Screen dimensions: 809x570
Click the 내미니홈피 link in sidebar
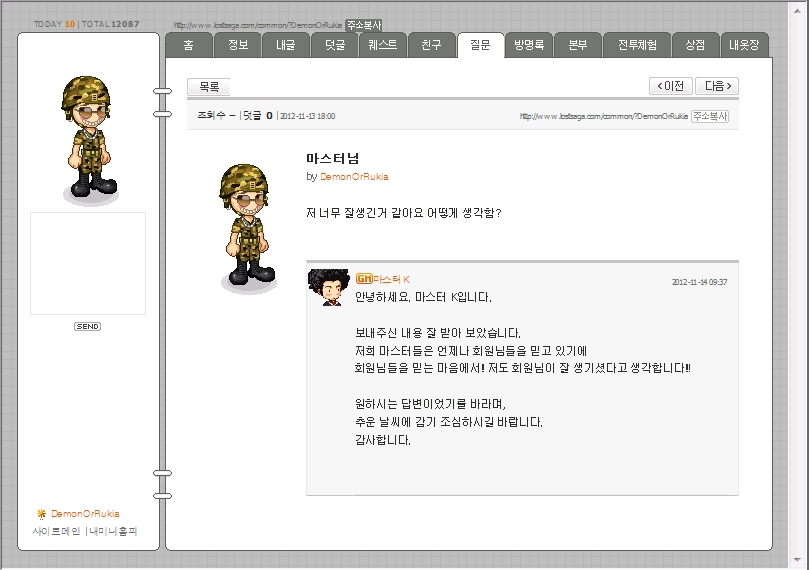click(113, 531)
